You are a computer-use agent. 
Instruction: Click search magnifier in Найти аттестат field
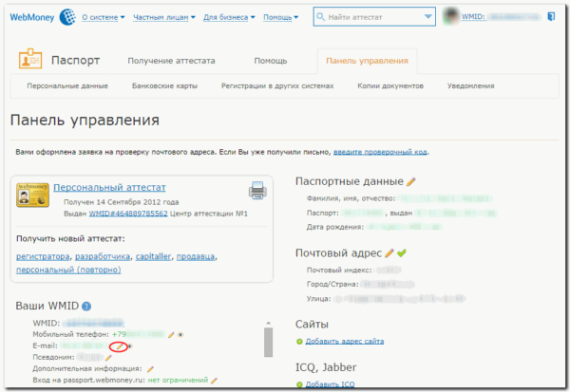(x=321, y=17)
